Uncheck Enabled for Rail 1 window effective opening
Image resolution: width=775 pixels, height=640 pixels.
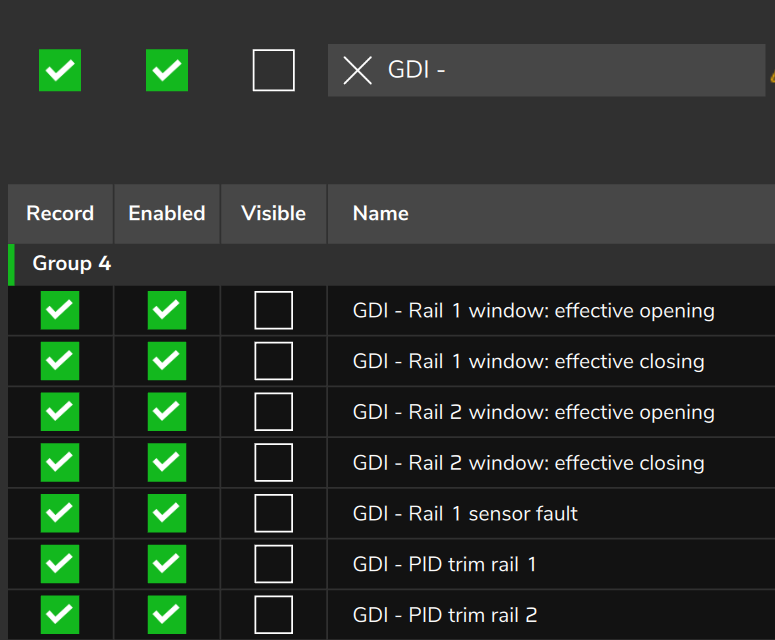167,310
